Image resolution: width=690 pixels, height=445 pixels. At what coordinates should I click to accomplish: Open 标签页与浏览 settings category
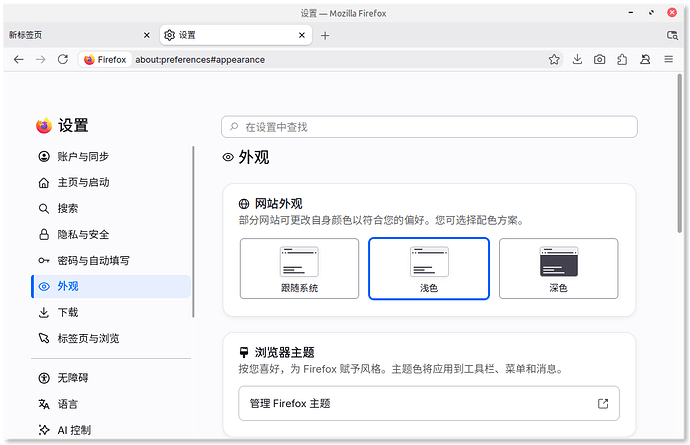coord(111,338)
